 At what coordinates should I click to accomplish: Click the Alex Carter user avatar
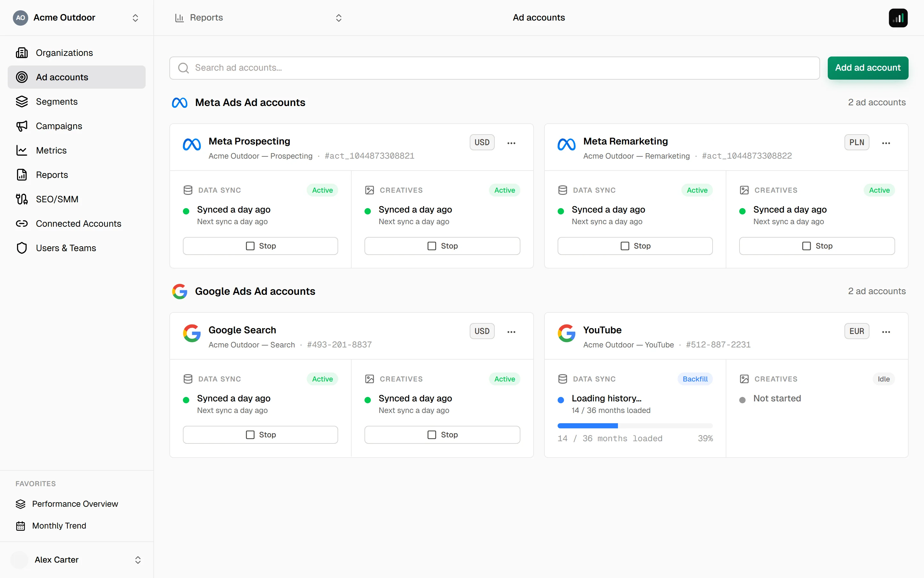(x=20, y=560)
